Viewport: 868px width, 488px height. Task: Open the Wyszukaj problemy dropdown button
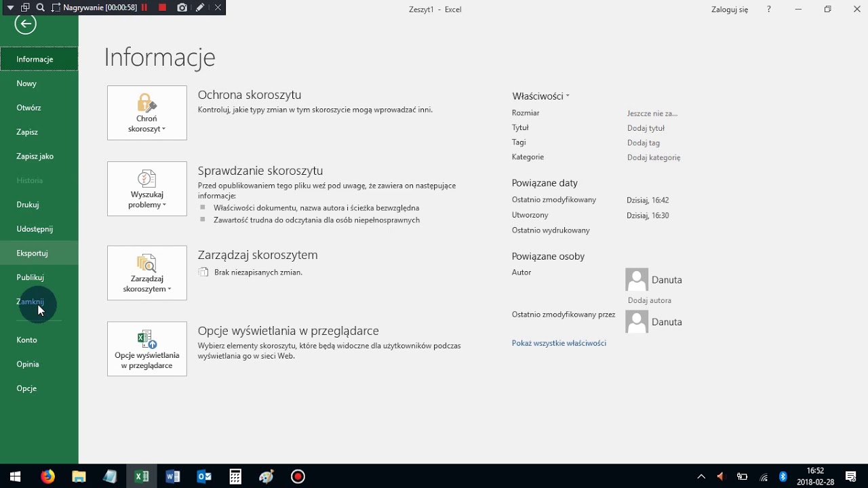[x=147, y=188]
